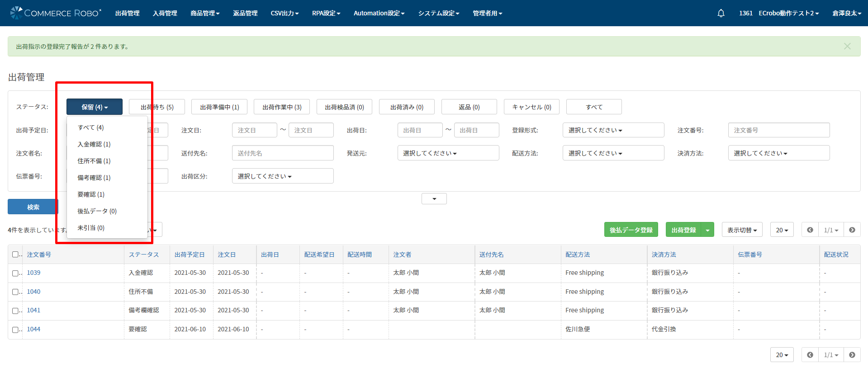Click the first 注文日 date field
The height and width of the screenshot is (377, 868).
click(x=254, y=130)
